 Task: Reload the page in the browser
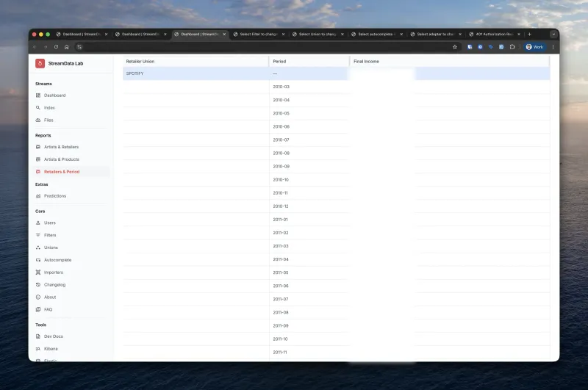[56, 47]
